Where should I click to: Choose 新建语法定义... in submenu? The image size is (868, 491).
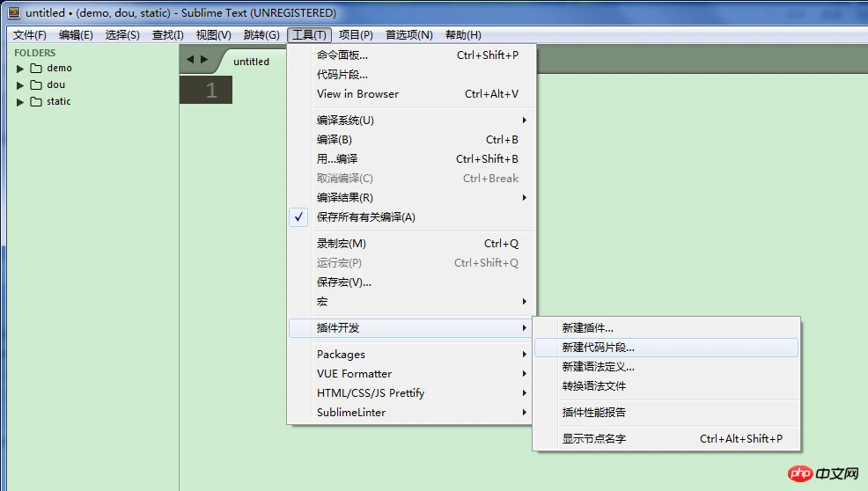point(666,366)
